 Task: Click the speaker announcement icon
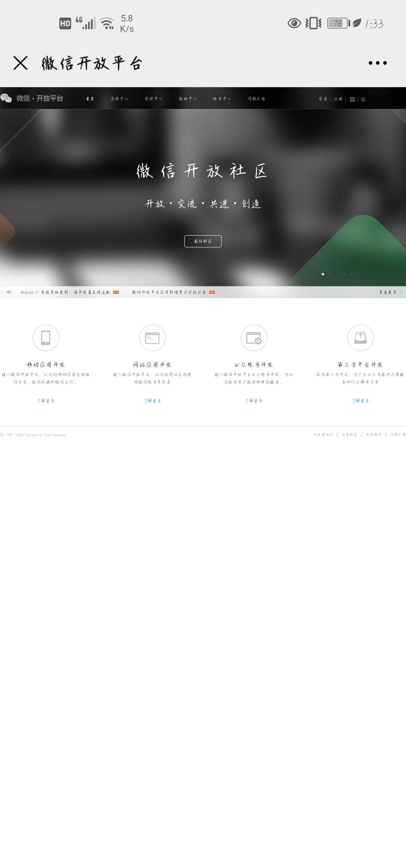pos(9,292)
